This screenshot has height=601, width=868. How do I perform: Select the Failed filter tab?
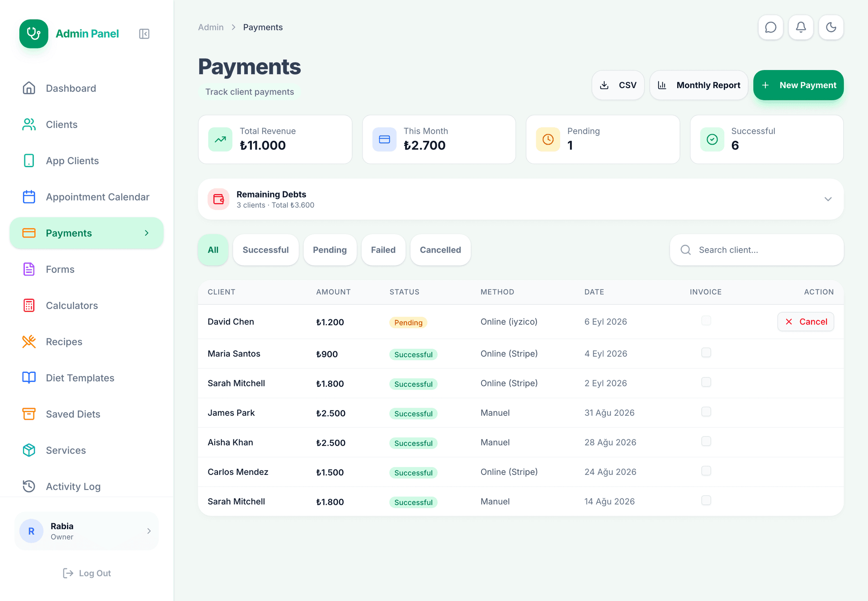[383, 250]
